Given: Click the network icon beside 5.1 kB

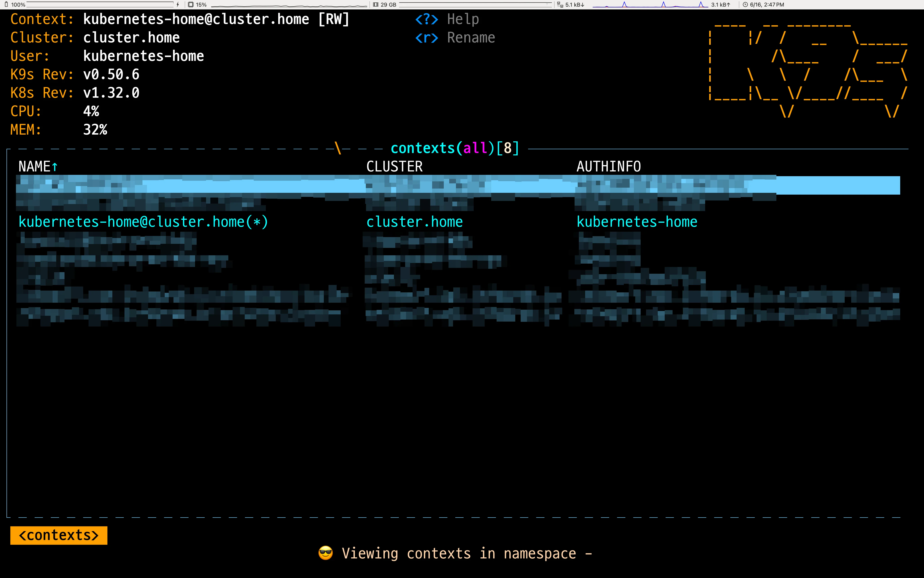Looking at the screenshot, I should pos(560,4).
